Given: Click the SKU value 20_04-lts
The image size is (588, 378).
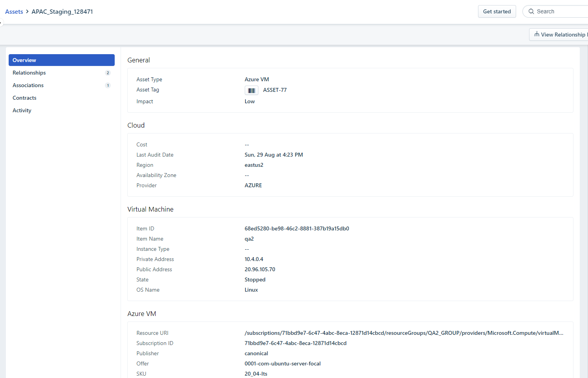Looking at the screenshot, I should click(x=256, y=374).
